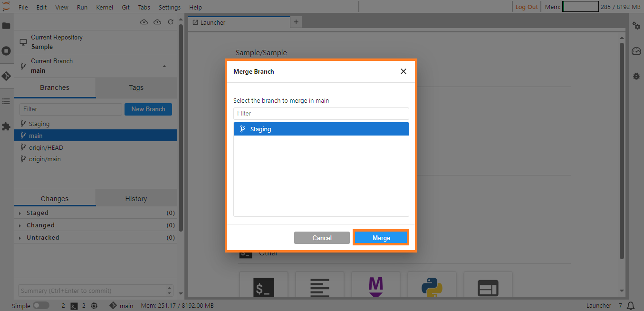Click the terminal count icon in status bar

pos(74,306)
